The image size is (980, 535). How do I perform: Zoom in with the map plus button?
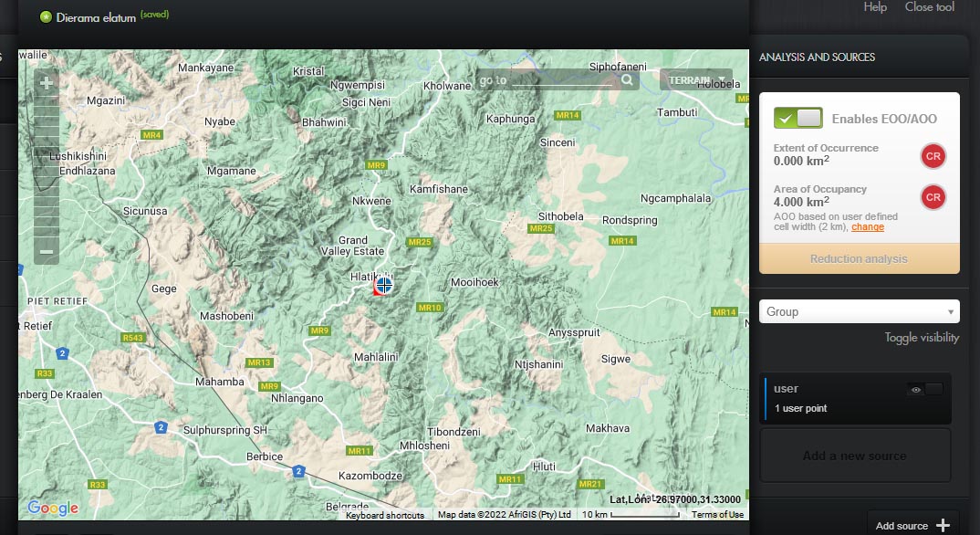pos(47,82)
